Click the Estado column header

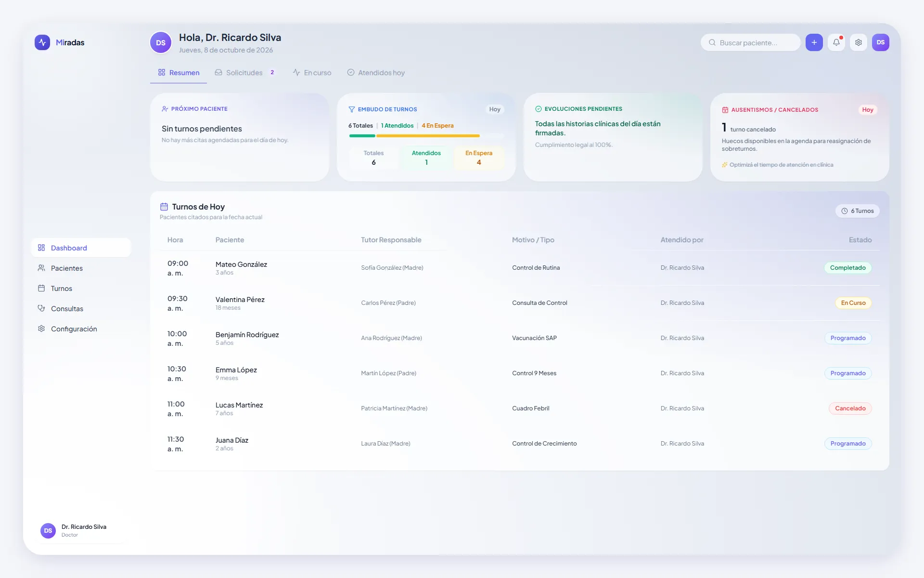(x=860, y=240)
